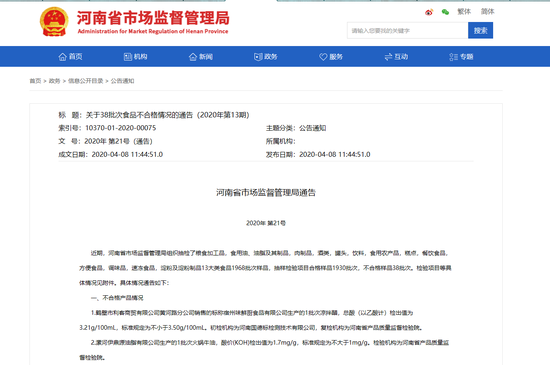
Task: Select index number 10370-01-2020-00075
Action: coord(121,128)
